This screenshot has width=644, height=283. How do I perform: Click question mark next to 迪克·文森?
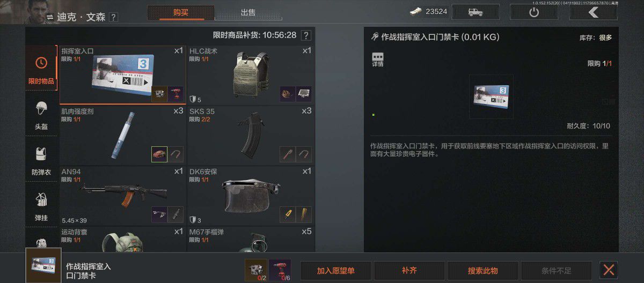tap(113, 17)
